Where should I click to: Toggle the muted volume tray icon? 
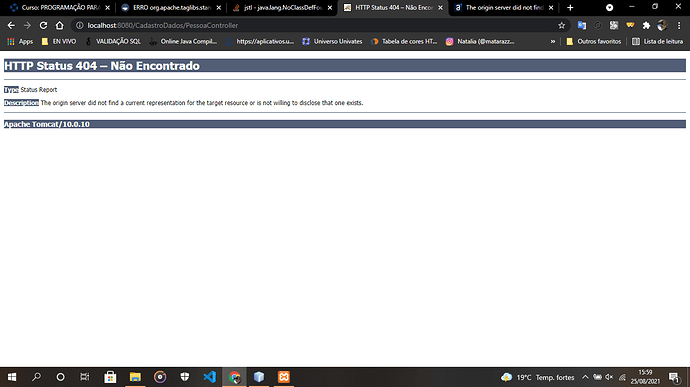pyautogui.click(x=609, y=377)
